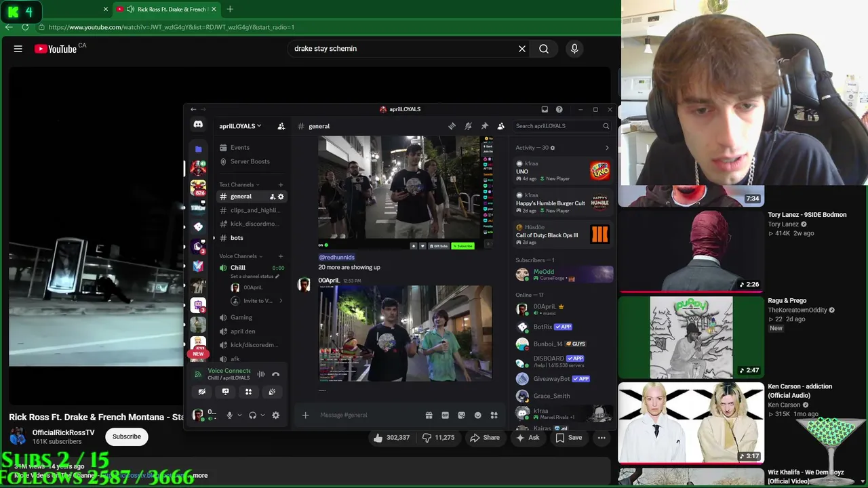Open microphone input options arrow
The width and height of the screenshot is (868, 488).
239,415
